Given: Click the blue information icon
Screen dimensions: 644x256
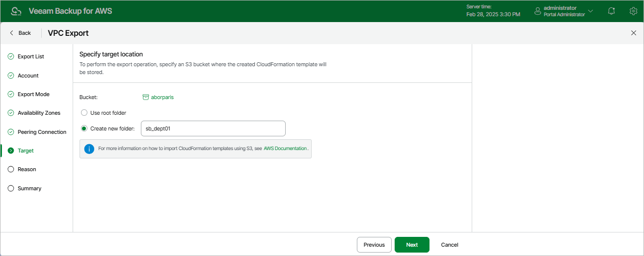Looking at the screenshot, I should click(89, 149).
